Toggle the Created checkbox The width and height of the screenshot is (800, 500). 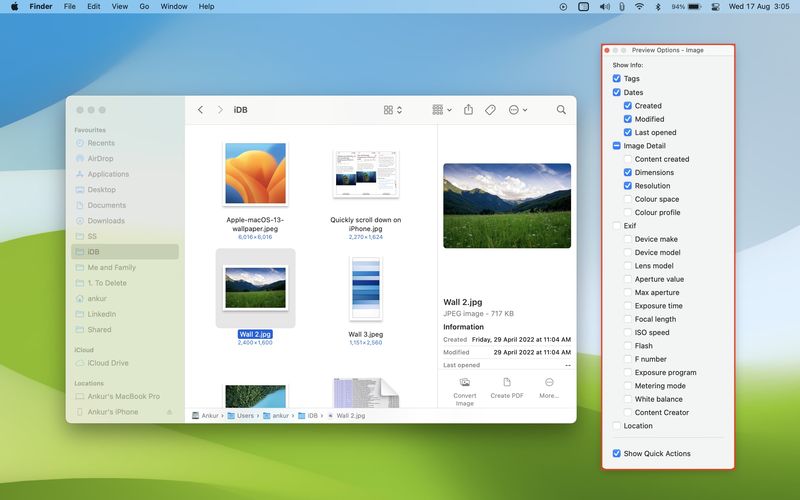click(x=628, y=106)
